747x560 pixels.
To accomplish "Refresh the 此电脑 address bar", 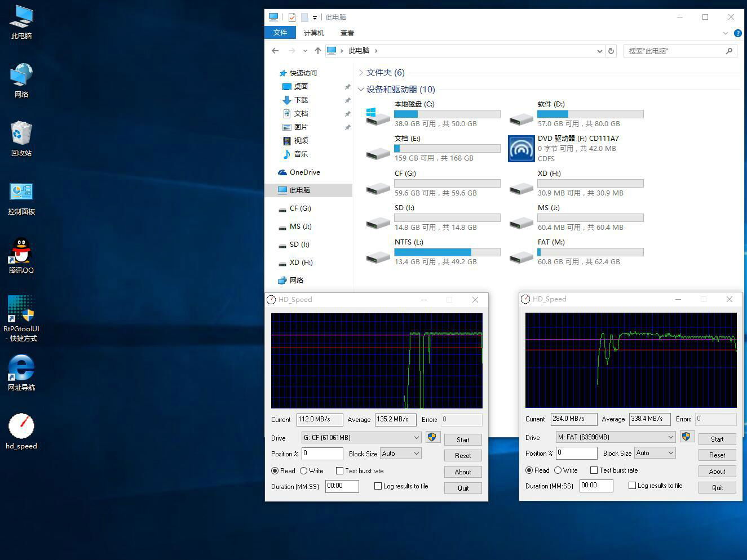I will click(x=611, y=51).
